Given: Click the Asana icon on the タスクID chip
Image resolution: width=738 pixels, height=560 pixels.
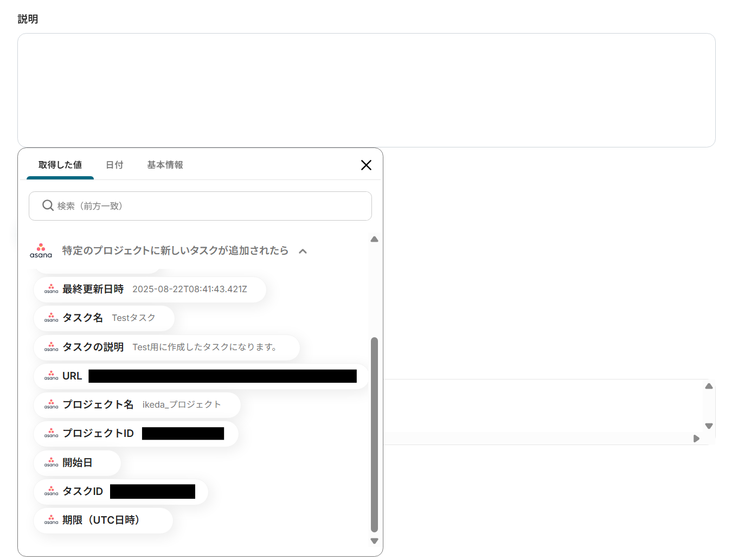Looking at the screenshot, I should point(51,492).
